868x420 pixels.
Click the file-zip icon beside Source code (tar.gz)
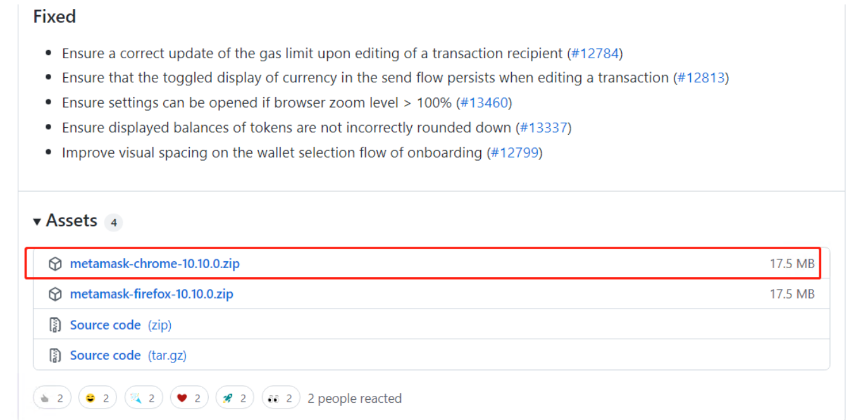(x=55, y=355)
